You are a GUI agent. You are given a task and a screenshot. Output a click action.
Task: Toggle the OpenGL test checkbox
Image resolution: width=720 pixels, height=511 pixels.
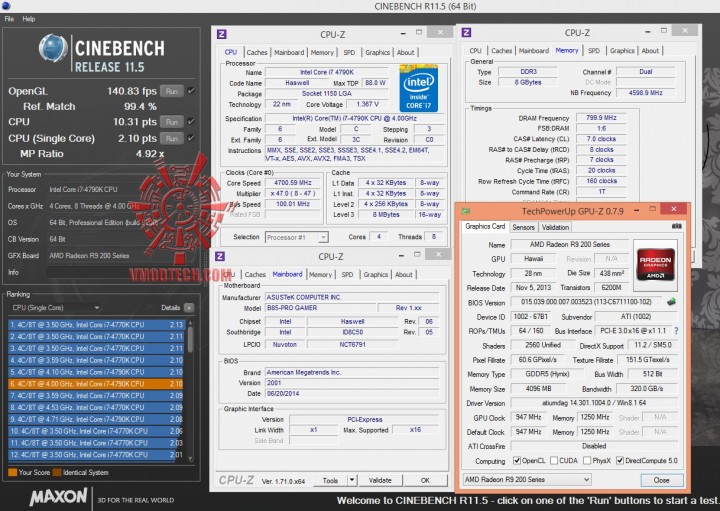coord(191,91)
